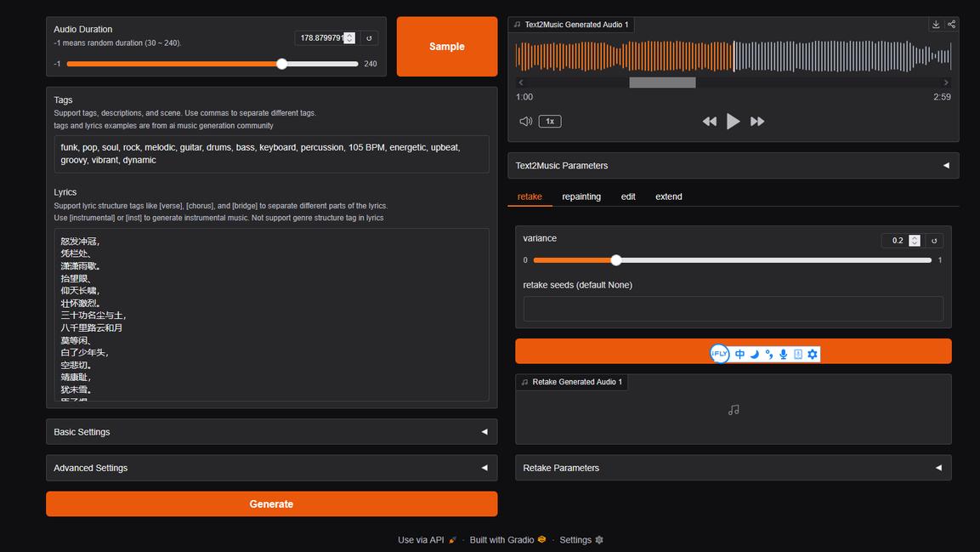980x552 pixels.
Task: Expand the Retake Parameters section
Action: click(x=734, y=468)
